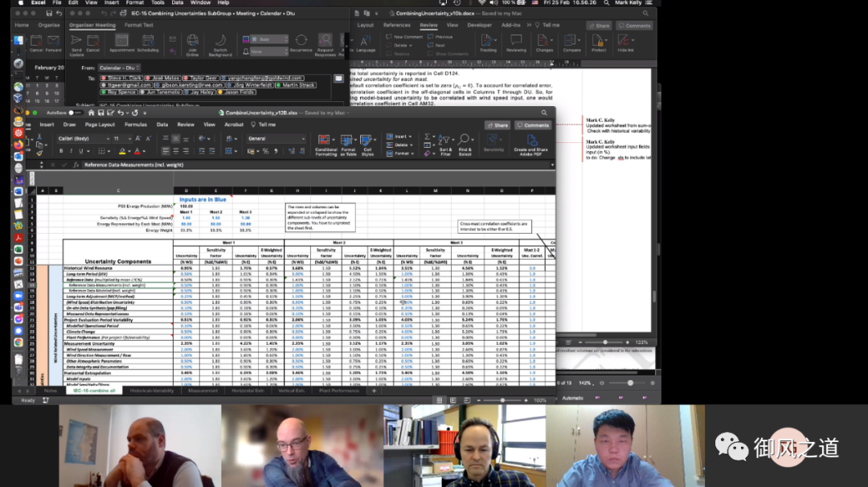
Task: Open Cell Styles gallery
Action: pyautogui.click(x=367, y=145)
